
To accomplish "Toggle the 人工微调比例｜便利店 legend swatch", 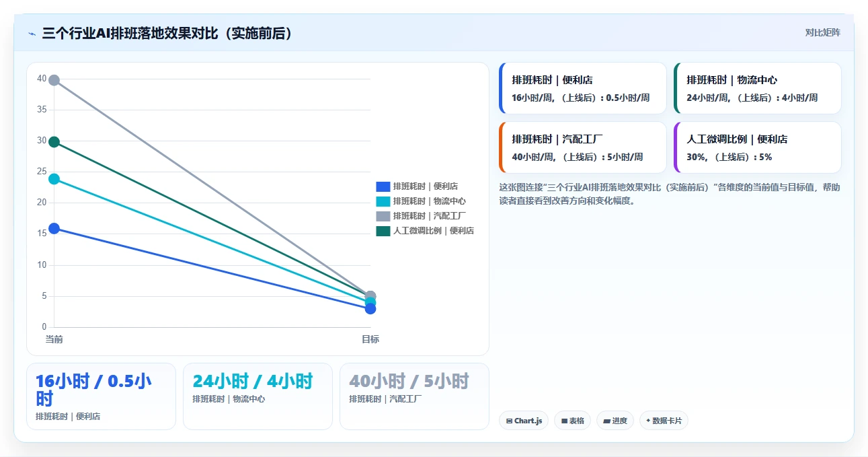I will tap(383, 231).
